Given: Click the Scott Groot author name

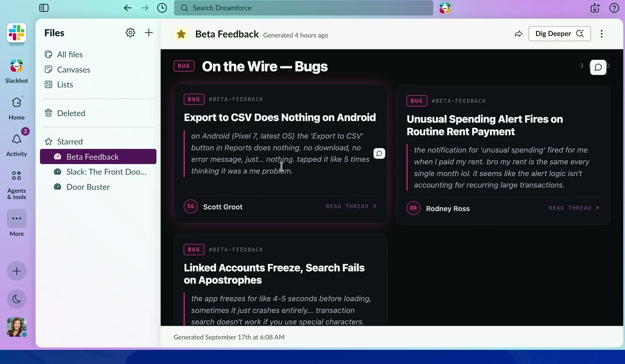Looking at the screenshot, I should [223, 207].
